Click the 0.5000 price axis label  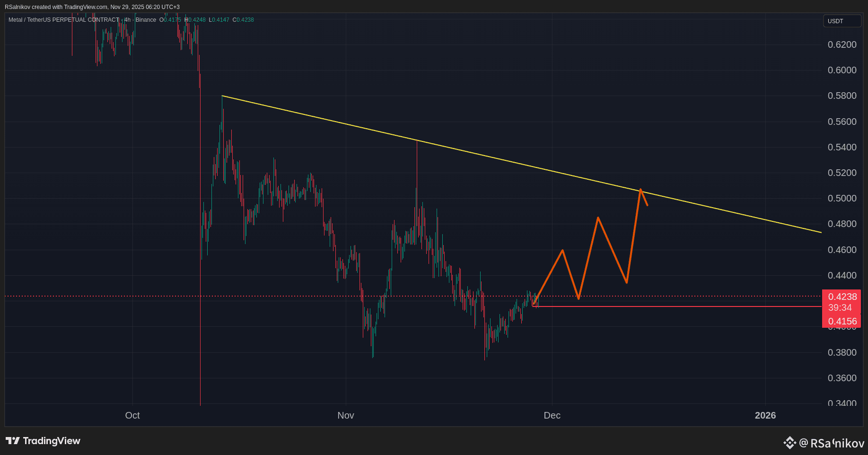[842, 198]
